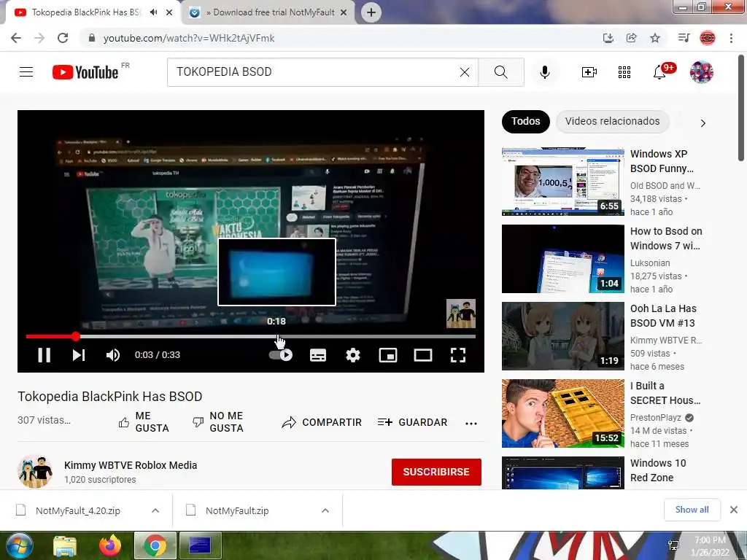The height and width of the screenshot is (560, 747).
Task: Open the create video menu
Action: tap(589, 72)
